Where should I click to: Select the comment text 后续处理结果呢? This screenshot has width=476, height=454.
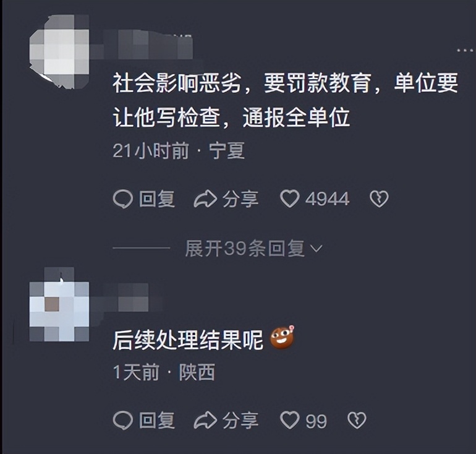(187, 340)
